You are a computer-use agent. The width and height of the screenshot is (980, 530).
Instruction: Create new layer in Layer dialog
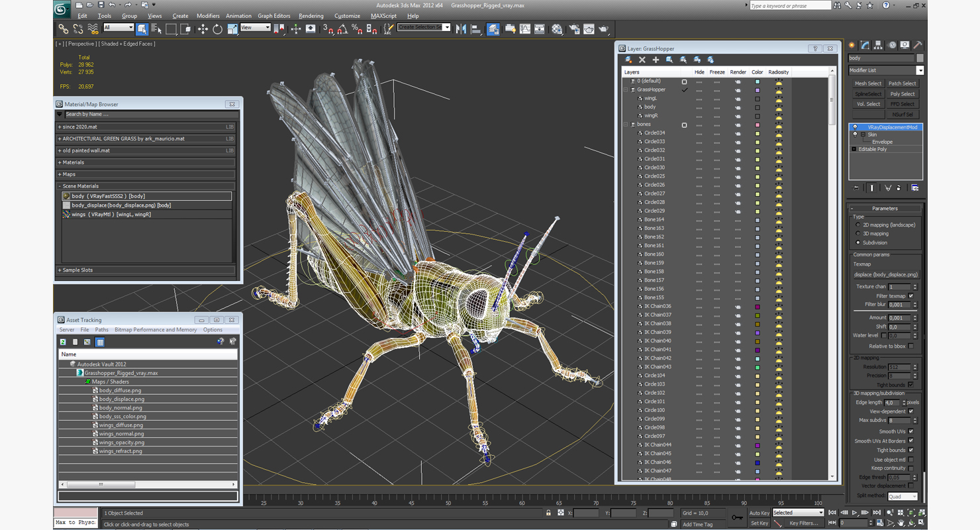[628, 60]
